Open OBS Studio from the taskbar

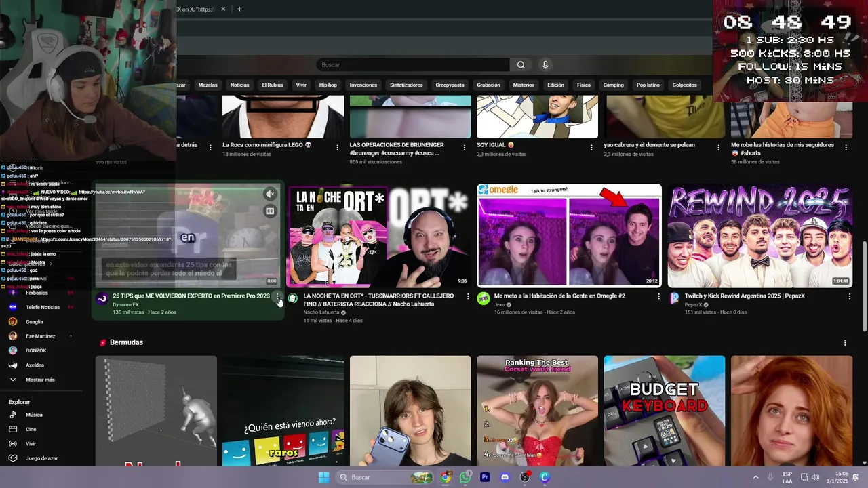point(524,477)
